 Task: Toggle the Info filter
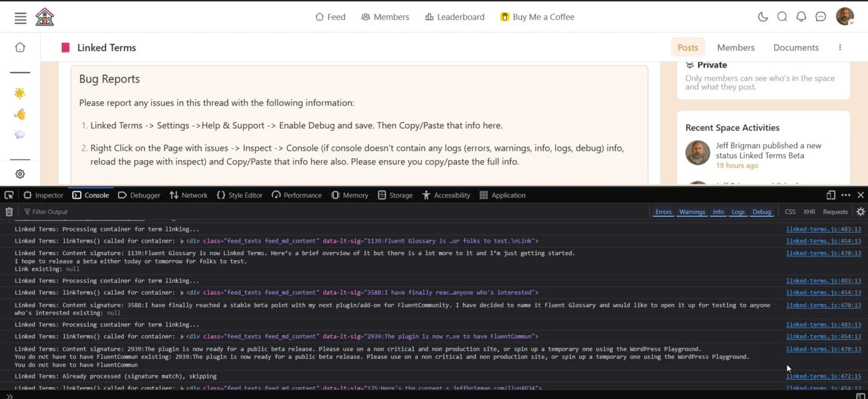[x=718, y=212]
